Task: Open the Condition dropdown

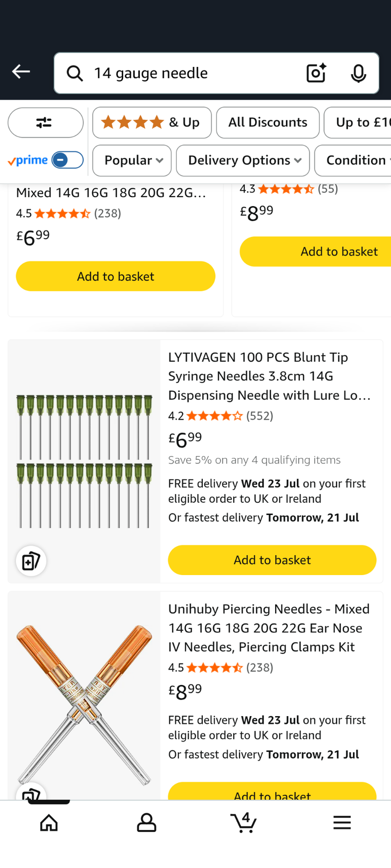Action: click(x=357, y=160)
